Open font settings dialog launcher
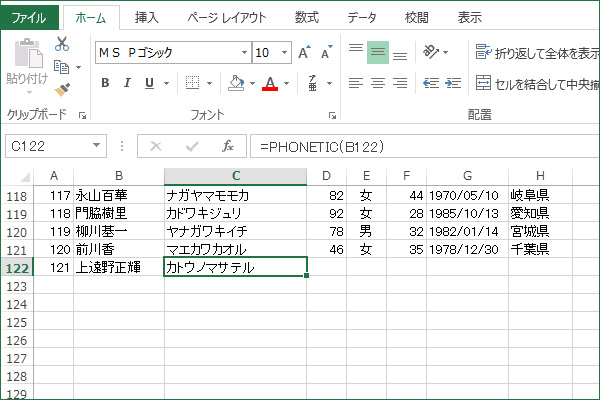The width and height of the screenshot is (600, 400). click(332, 115)
